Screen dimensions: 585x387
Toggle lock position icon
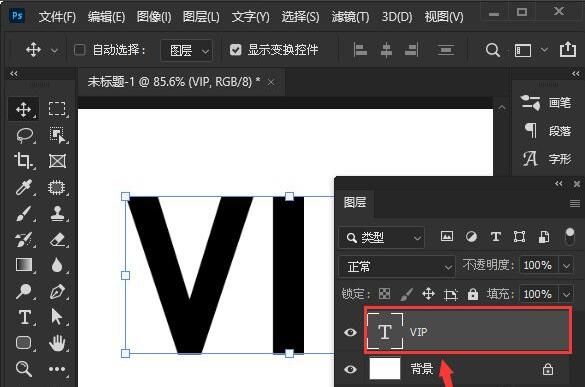pyautogui.click(x=428, y=294)
